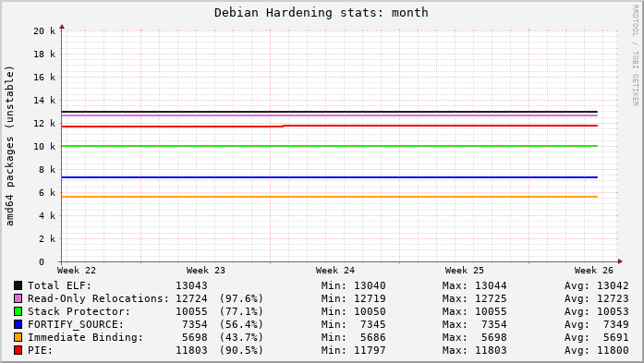Screen dimensions: 644x363
Task: Click the PIE percentage (90.5%)
Action: (x=241, y=350)
